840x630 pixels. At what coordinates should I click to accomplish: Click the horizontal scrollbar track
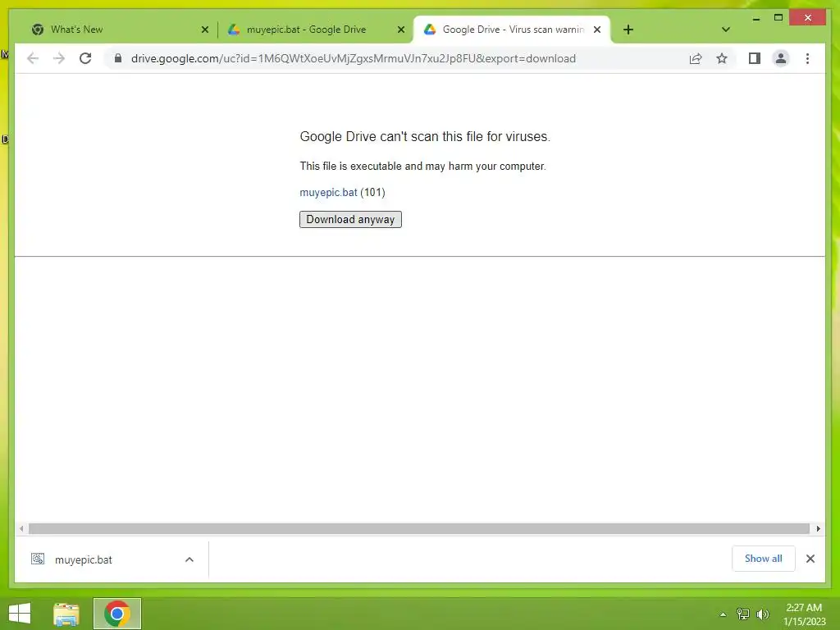click(x=419, y=529)
